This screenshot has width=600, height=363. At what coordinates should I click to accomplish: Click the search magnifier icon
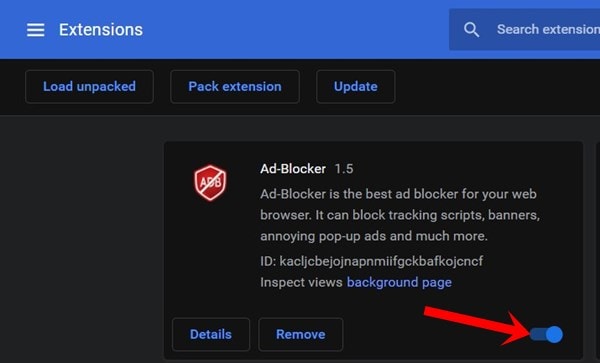coord(471,29)
